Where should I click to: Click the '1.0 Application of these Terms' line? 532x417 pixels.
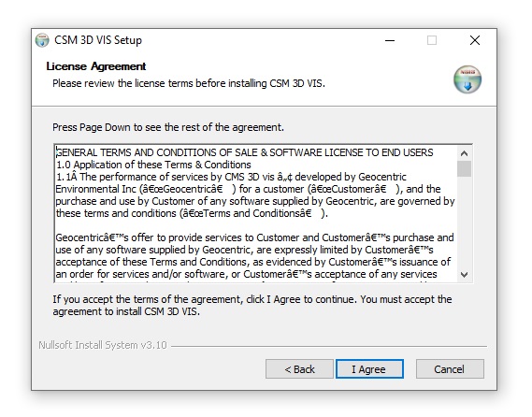[153, 165]
